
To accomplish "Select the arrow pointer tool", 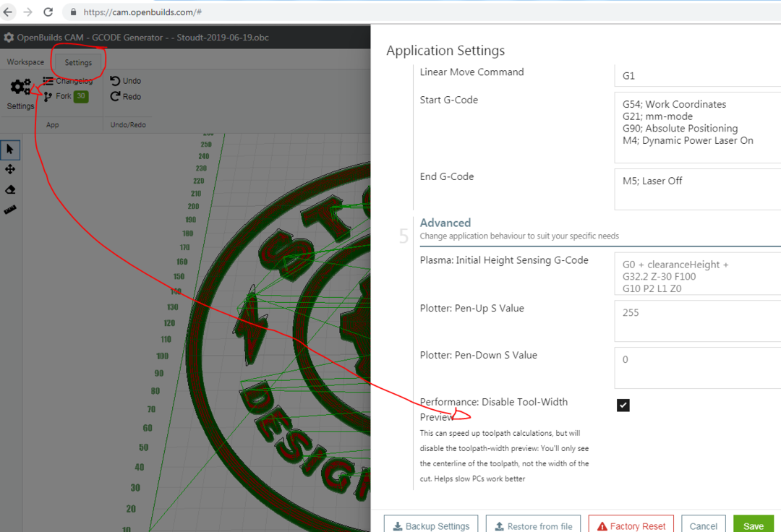I will 10,150.
